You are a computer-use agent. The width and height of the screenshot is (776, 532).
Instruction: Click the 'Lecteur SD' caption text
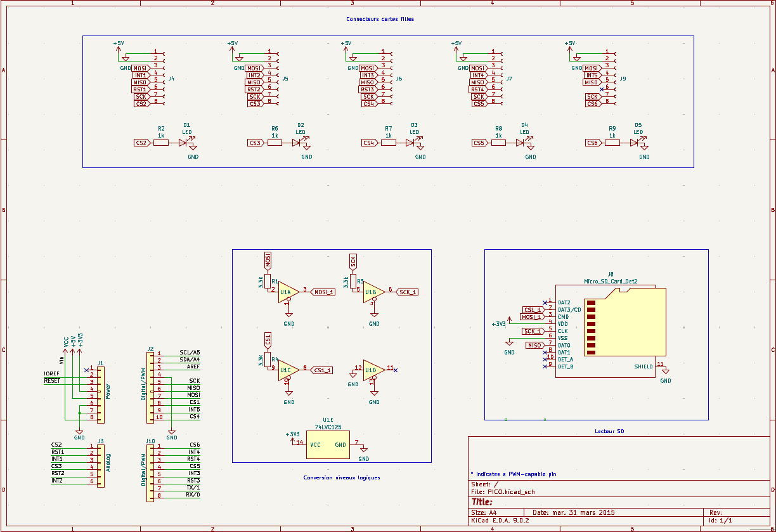[609, 431]
